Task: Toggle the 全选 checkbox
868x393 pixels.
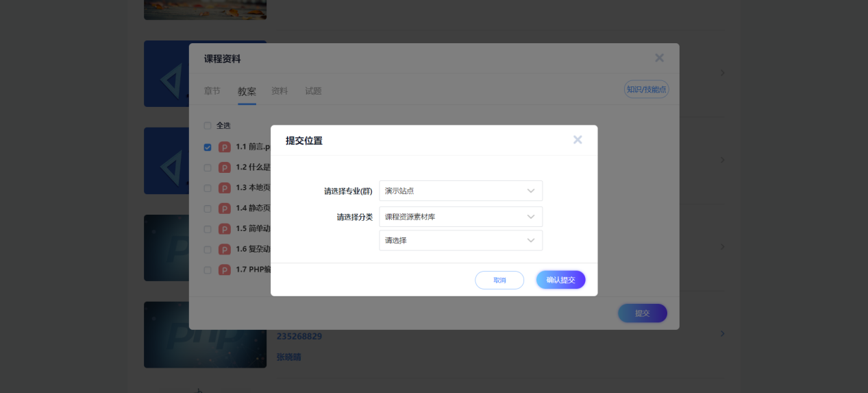Action: point(208,126)
